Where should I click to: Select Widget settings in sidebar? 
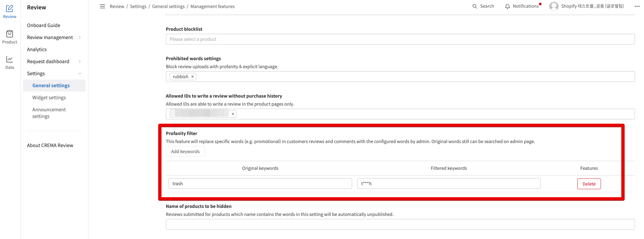(x=49, y=98)
